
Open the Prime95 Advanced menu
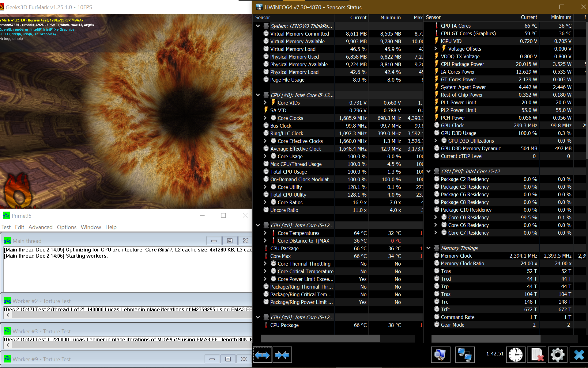(x=40, y=227)
